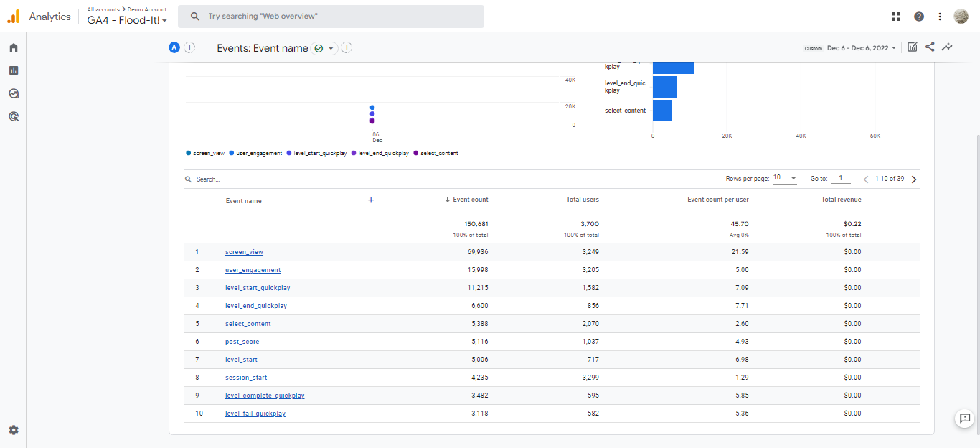The width and height of the screenshot is (980, 448).
Task: Click the table search magnifier icon
Action: [x=189, y=179]
